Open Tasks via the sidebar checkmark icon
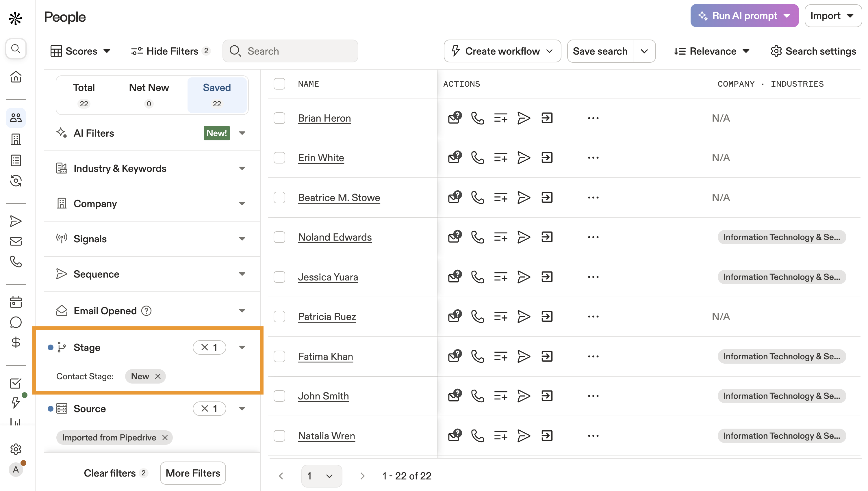Screen dimensions: 868x491 [16, 383]
